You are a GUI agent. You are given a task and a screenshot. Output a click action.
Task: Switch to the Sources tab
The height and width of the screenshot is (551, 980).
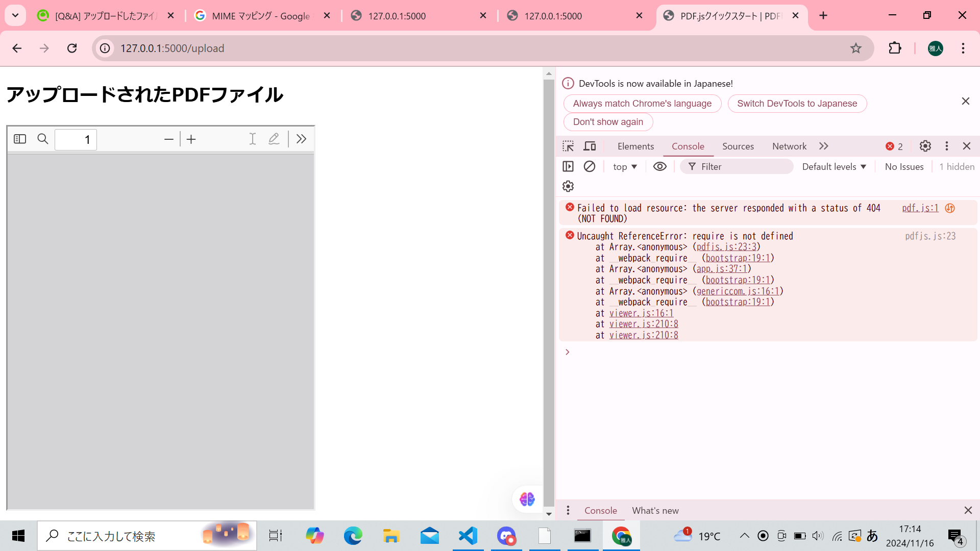tap(738, 146)
